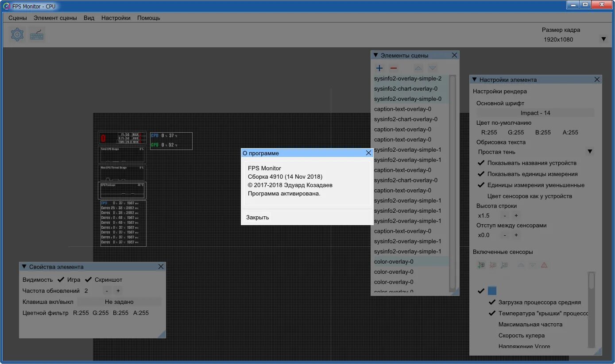Edit the Цветной фильтр R:255 value
Screen dimensions: 615x364
pos(81,313)
